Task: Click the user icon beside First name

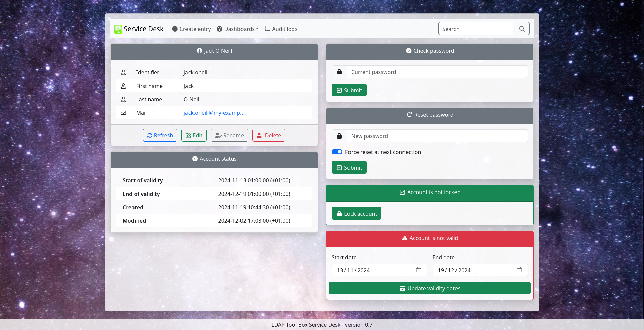Action: [123, 86]
